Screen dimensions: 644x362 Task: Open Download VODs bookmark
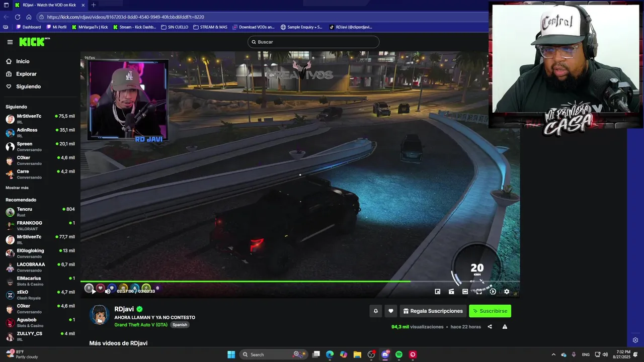pyautogui.click(x=254, y=27)
